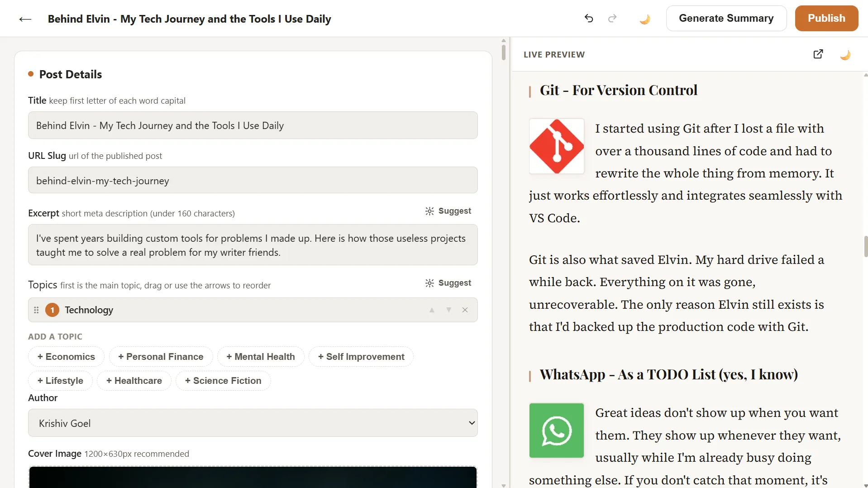Edit the Excerpt text area
The width and height of the screenshot is (868, 488).
[x=253, y=245]
